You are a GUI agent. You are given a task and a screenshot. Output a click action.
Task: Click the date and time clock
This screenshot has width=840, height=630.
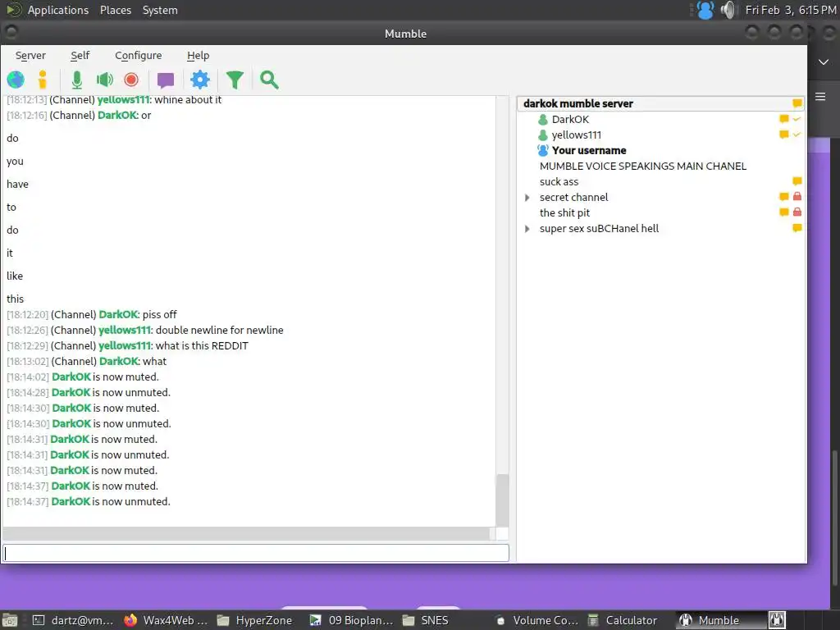pyautogui.click(x=791, y=10)
